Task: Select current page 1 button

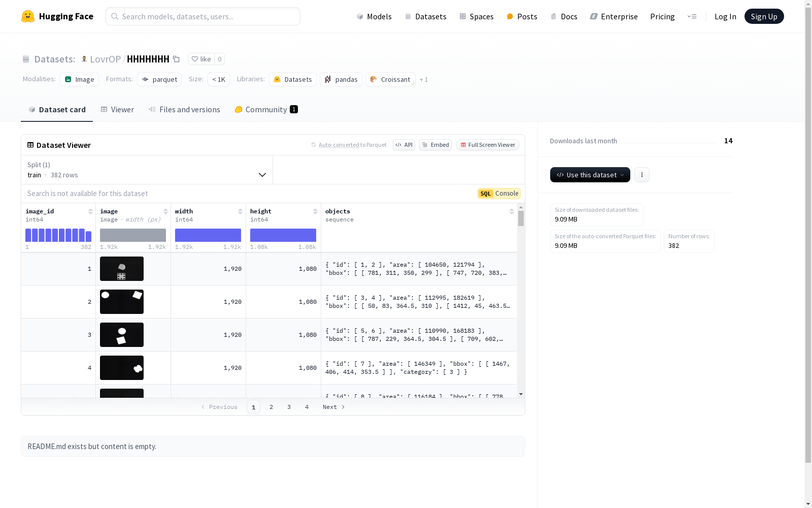Action: pos(254,407)
